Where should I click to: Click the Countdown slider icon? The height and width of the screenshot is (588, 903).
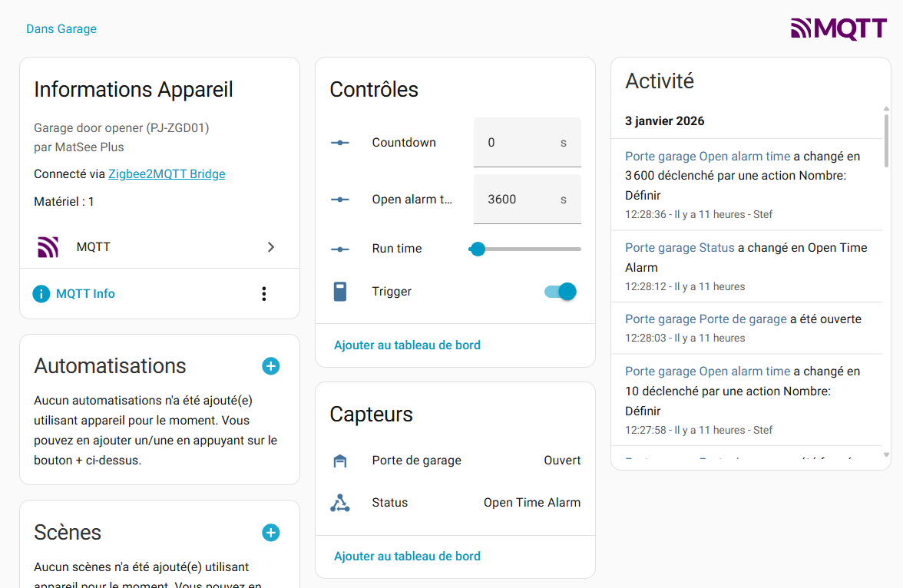point(340,143)
